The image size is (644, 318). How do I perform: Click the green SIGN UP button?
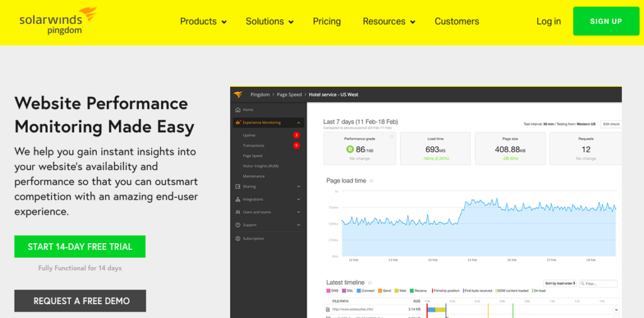[x=606, y=21]
